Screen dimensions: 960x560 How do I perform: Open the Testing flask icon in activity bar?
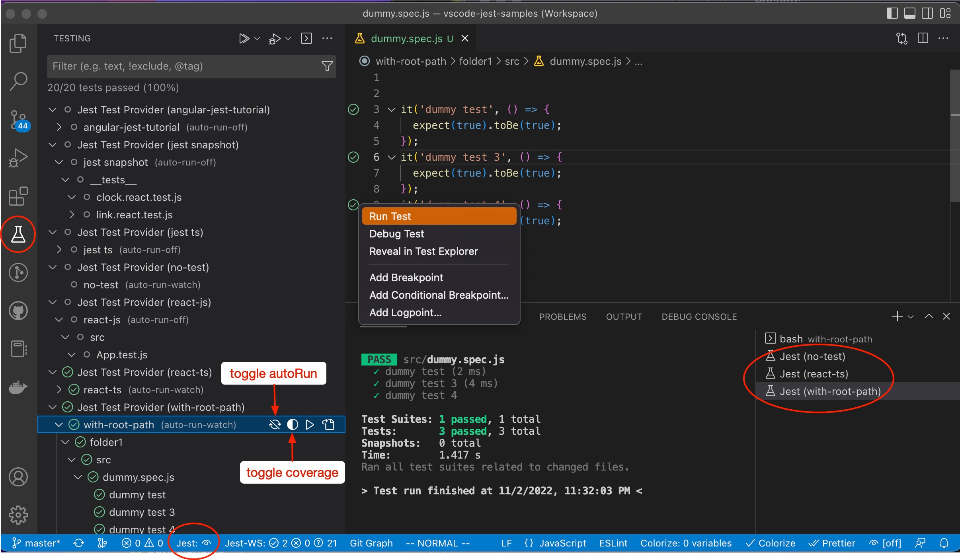[18, 234]
